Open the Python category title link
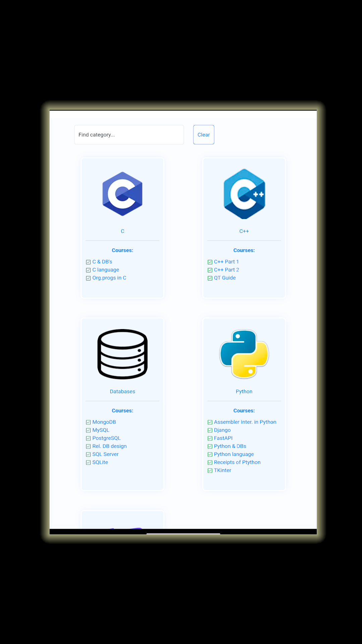Image resolution: width=362 pixels, height=644 pixels. click(x=244, y=391)
